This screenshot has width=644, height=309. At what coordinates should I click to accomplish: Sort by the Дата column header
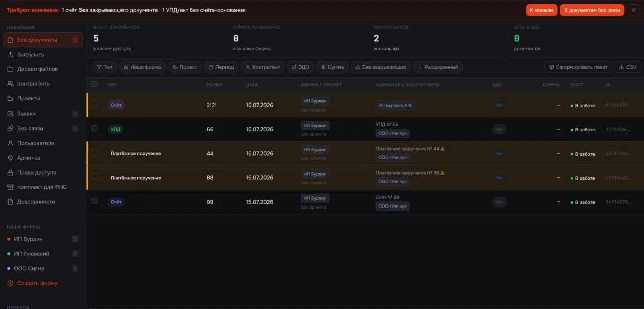pos(252,85)
